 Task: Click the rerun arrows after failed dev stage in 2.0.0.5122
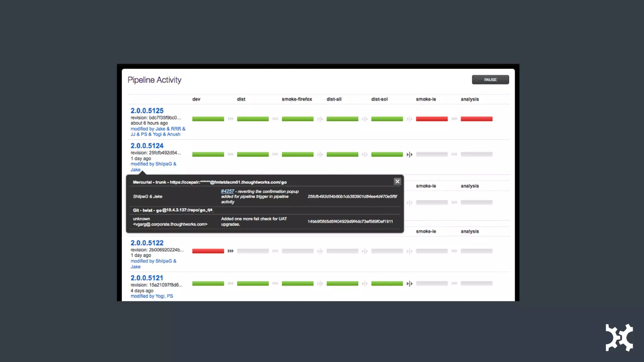pos(230,251)
